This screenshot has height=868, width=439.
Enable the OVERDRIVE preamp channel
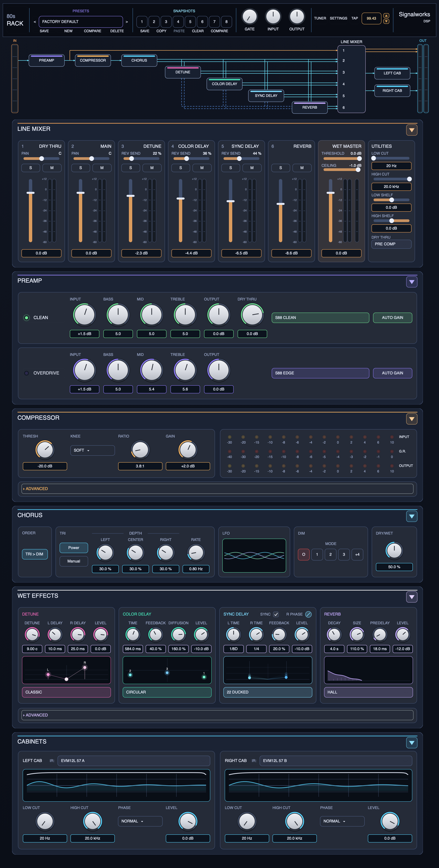point(27,373)
